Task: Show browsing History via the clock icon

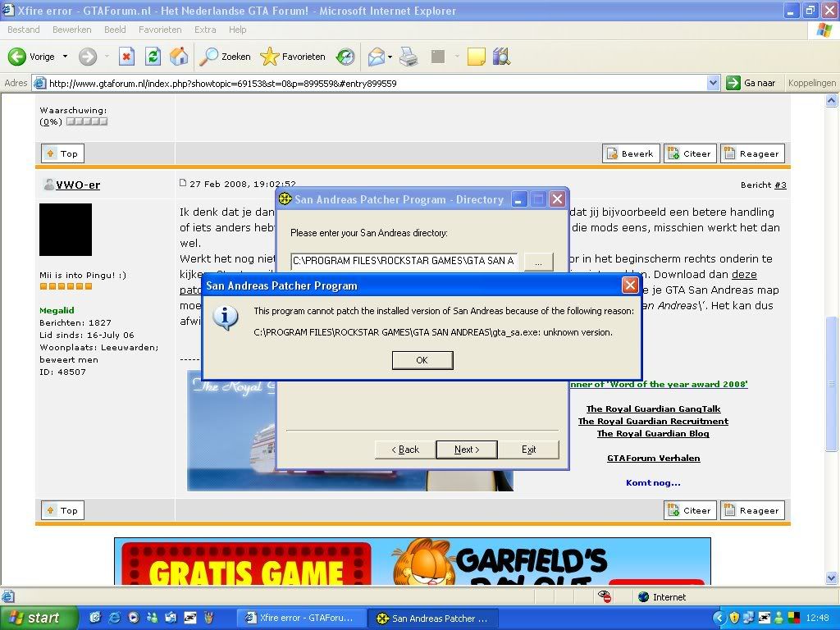Action: coord(345,57)
